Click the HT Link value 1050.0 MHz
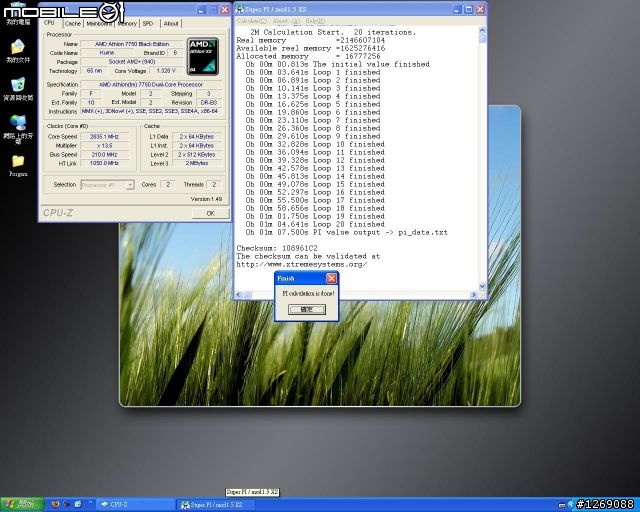Image resolution: width=640 pixels, height=512 pixels. (x=104, y=163)
